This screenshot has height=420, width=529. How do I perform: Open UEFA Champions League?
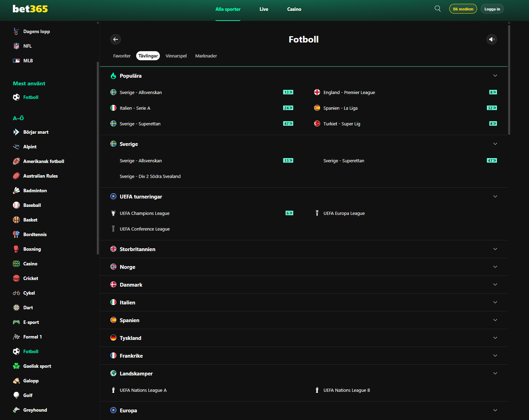pos(145,213)
